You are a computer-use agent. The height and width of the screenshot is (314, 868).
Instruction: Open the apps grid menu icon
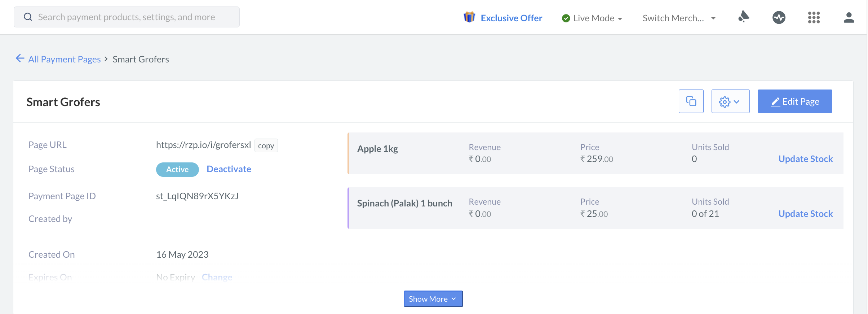(x=814, y=17)
